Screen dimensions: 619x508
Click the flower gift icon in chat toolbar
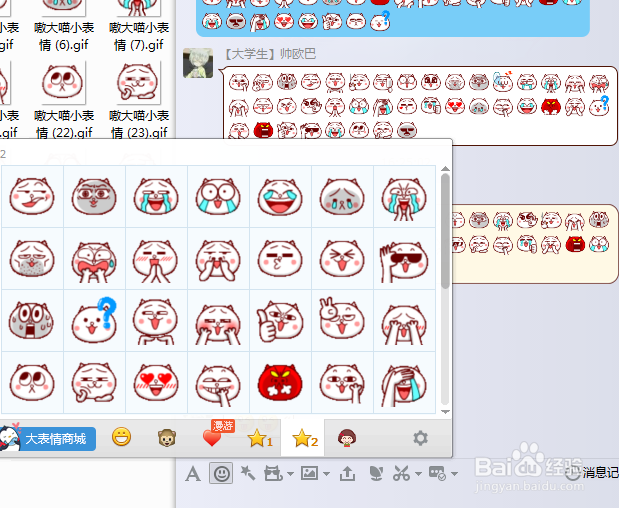[376, 473]
